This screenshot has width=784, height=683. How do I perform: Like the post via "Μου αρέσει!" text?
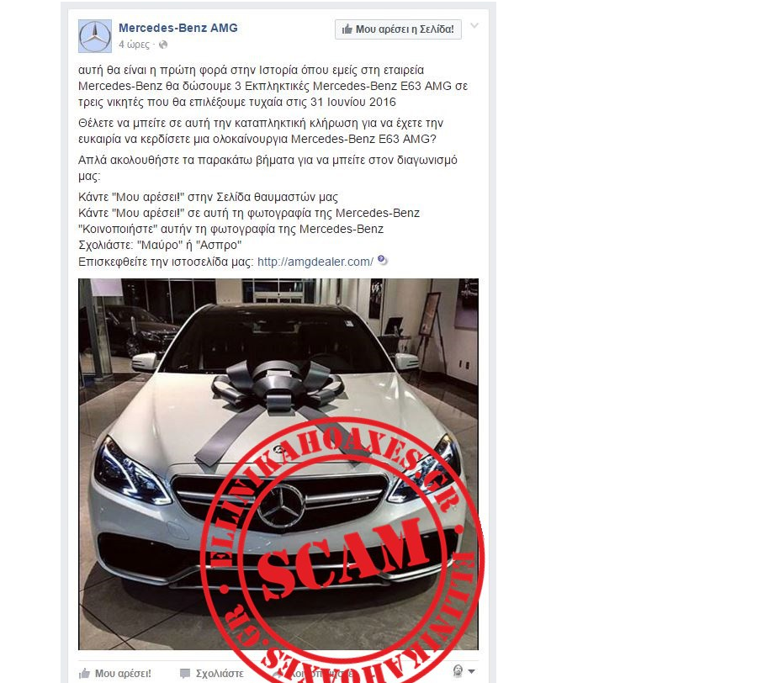tap(123, 674)
